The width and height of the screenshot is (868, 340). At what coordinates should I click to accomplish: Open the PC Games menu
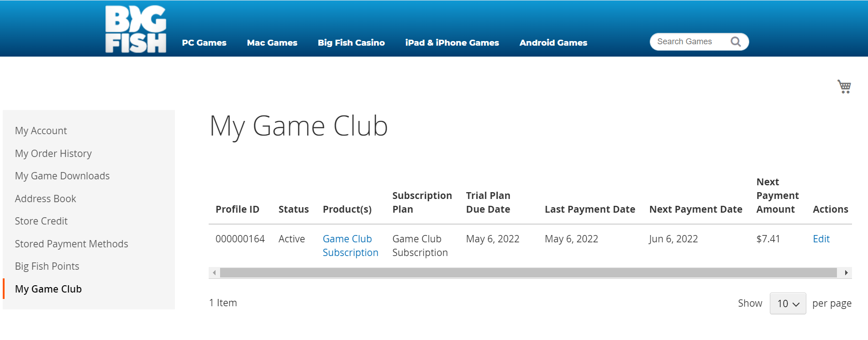coord(204,43)
